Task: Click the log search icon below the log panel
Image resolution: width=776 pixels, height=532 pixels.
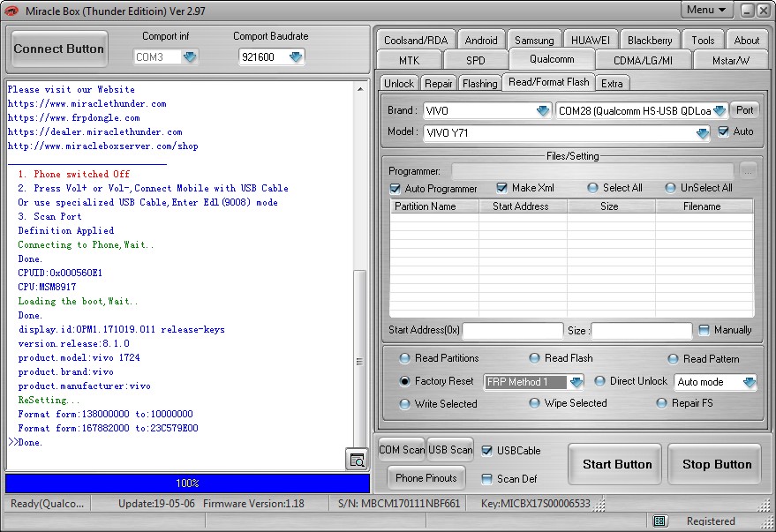Action: click(x=357, y=460)
